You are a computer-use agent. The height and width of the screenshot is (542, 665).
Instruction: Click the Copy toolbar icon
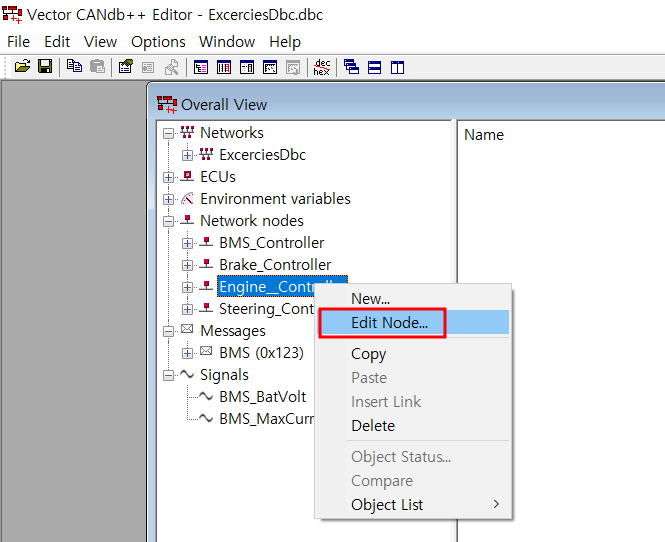[x=75, y=67]
